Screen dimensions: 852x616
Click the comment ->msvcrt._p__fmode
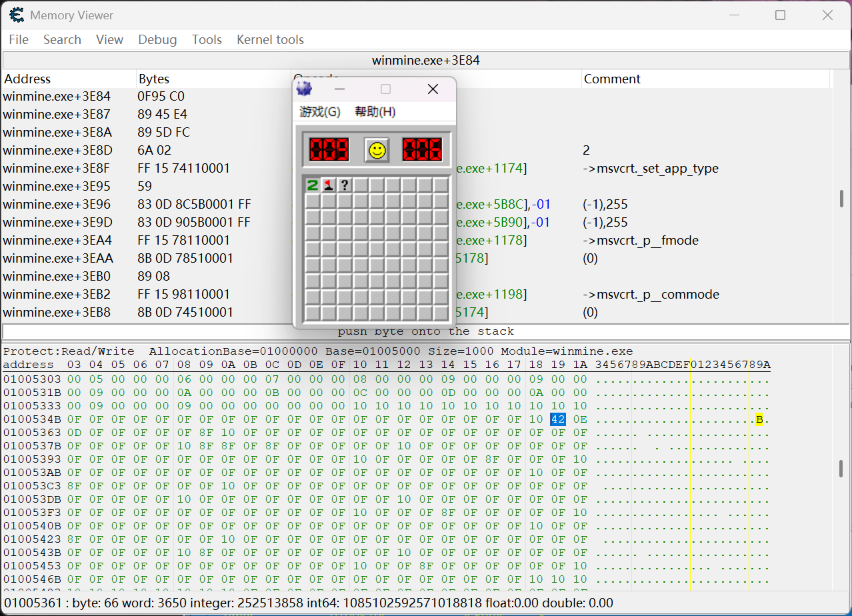(641, 240)
